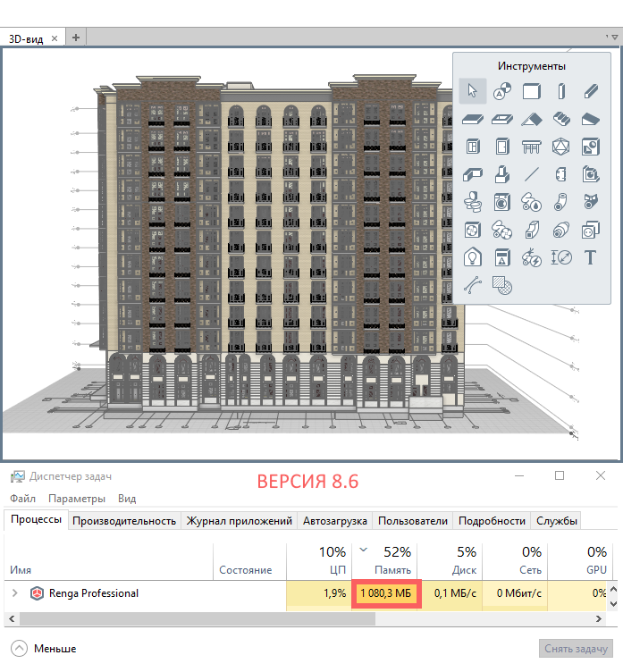Image resolution: width=623 pixels, height=672 pixels.
Task: Choose the Wall tool in Инструменты
Action: 532,90
